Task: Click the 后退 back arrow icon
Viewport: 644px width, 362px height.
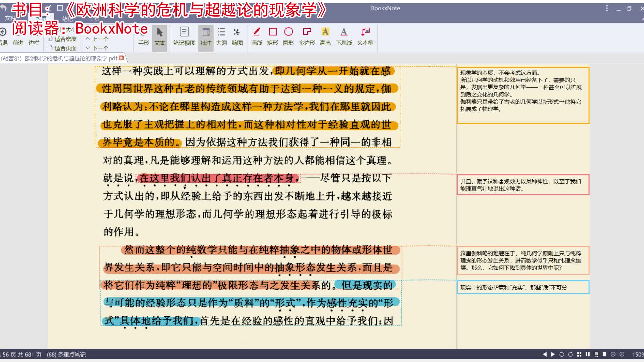Action: click(x=3, y=32)
